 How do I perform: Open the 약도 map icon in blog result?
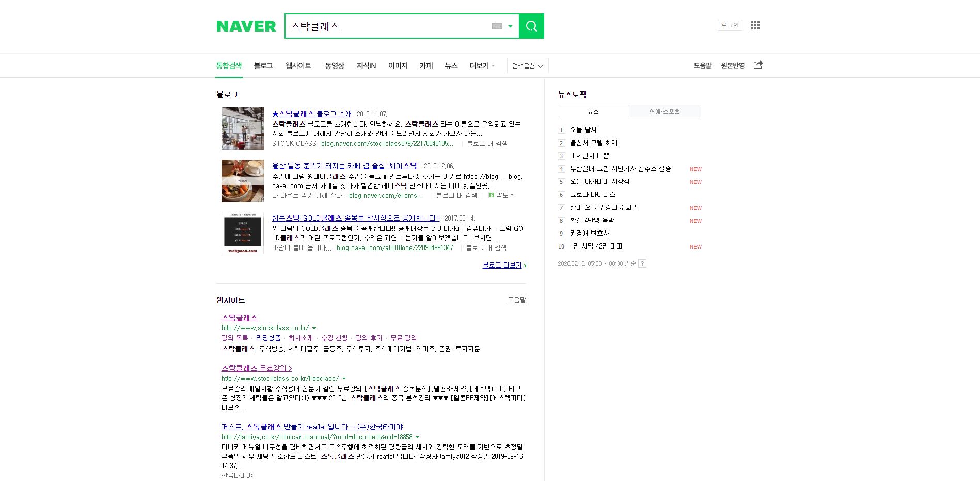[492, 195]
